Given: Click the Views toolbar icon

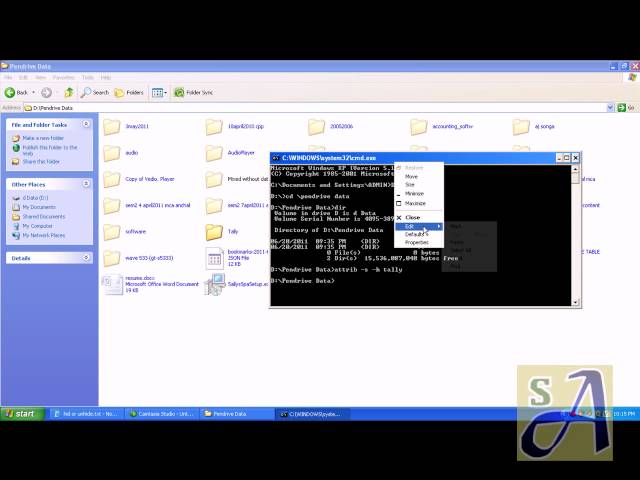Looking at the screenshot, I should tap(157, 93).
